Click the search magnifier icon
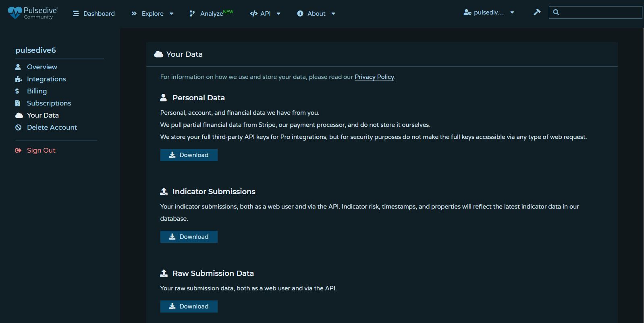The height and width of the screenshot is (323, 644). [x=556, y=12]
